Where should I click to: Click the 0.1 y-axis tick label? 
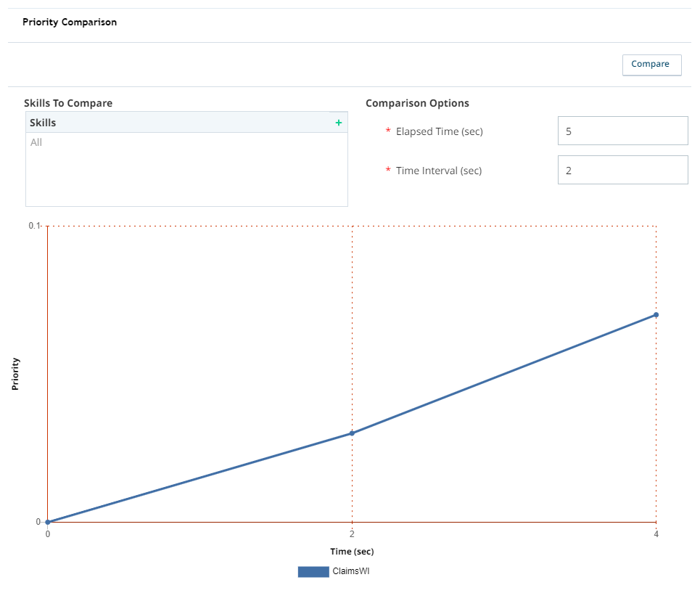[34, 226]
